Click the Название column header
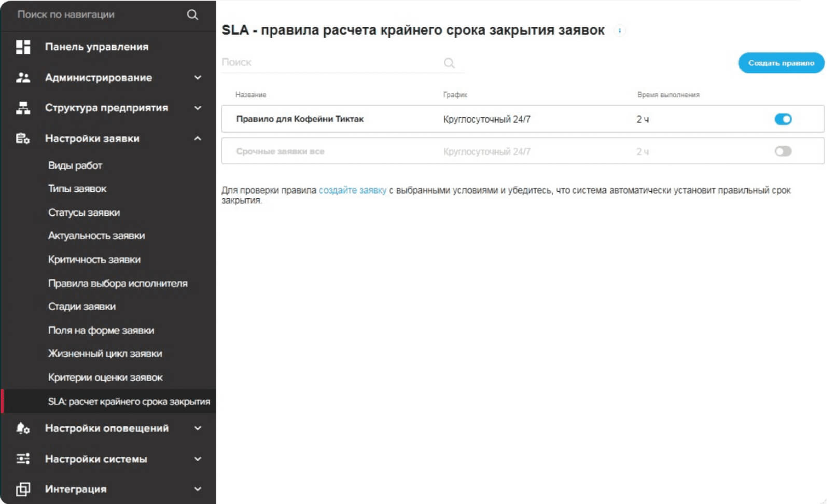Screen dimensions: 836x504 250,95
